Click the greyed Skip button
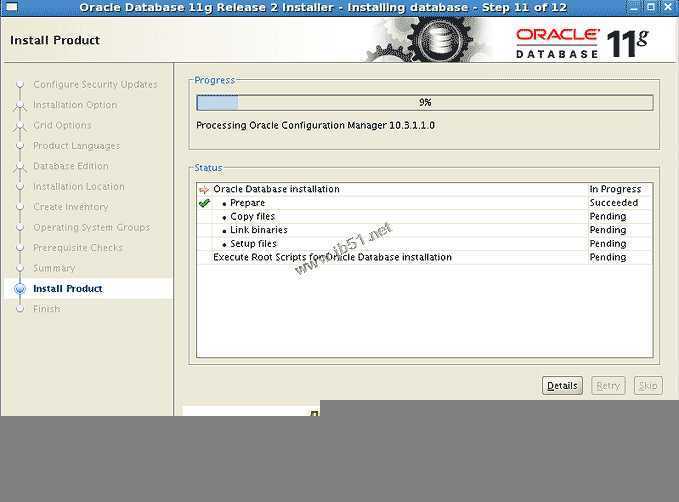 click(x=648, y=385)
